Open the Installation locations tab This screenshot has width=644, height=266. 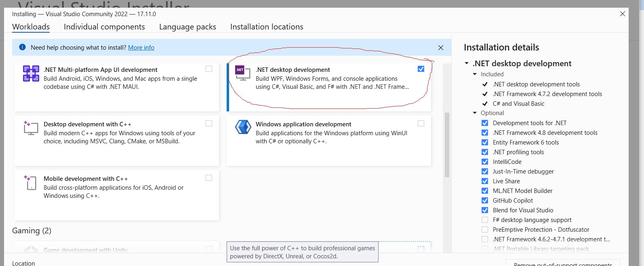(x=267, y=27)
